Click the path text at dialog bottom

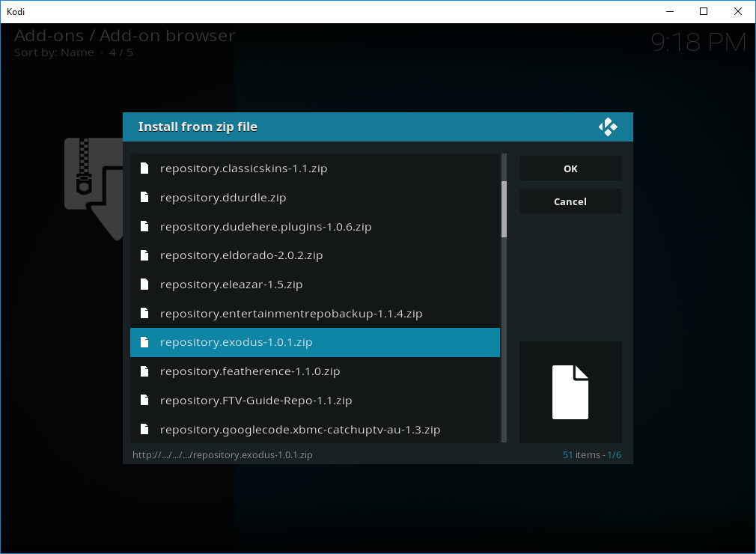(x=222, y=454)
